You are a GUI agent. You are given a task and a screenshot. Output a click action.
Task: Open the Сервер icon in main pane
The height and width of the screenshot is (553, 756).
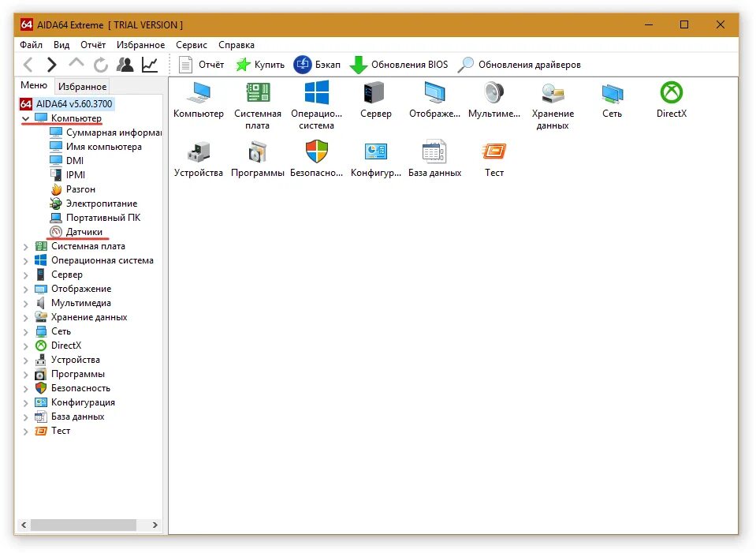[375, 93]
